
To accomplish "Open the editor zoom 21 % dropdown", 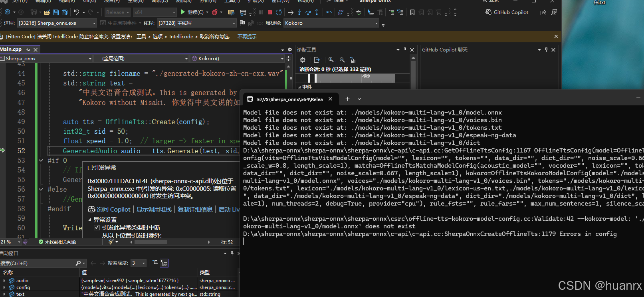I will point(11,242).
